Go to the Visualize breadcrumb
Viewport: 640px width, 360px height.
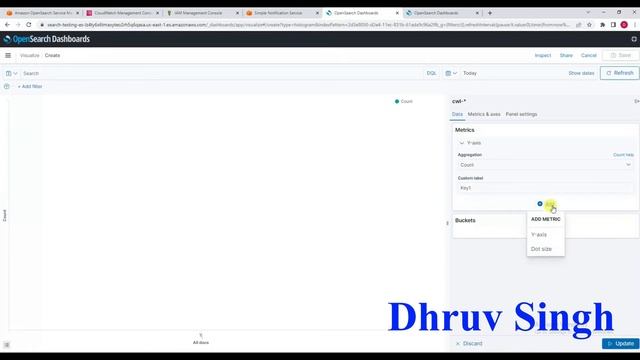30,56
